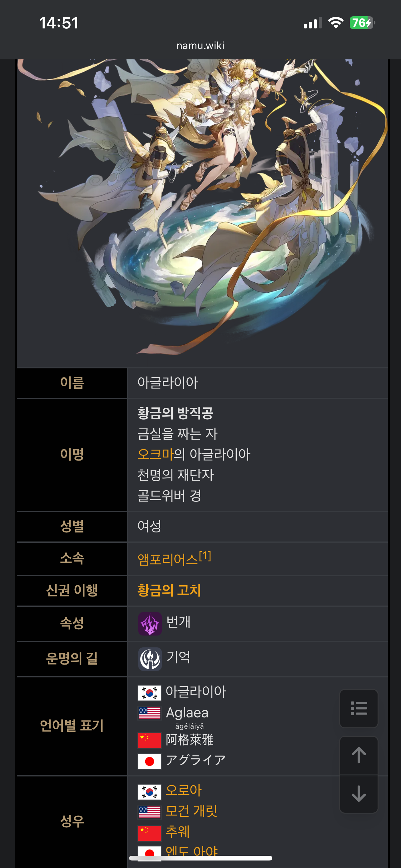Screen dimensions: 401x868
Task: Open the 오크마 link in aliases
Action: [156, 454]
